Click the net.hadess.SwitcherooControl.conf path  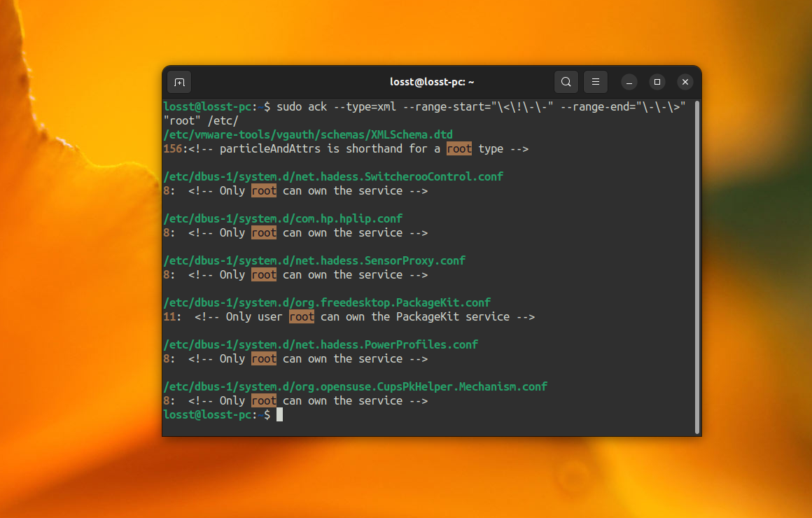tap(332, 176)
